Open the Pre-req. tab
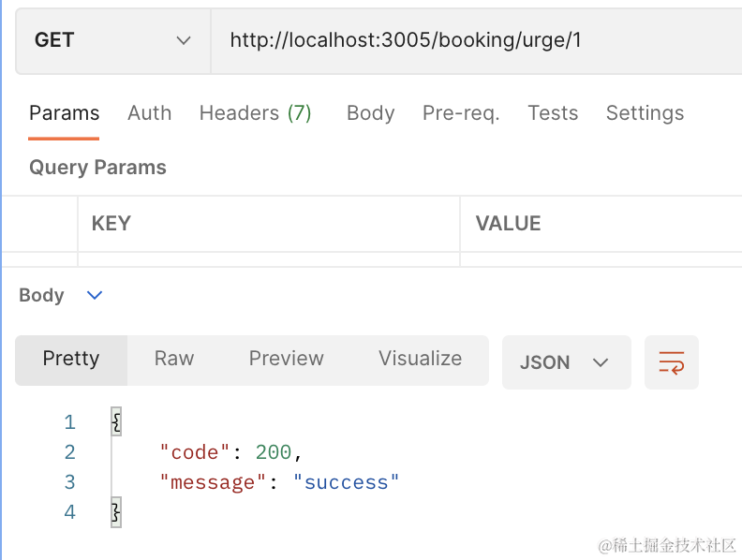The image size is (742, 560). [461, 113]
